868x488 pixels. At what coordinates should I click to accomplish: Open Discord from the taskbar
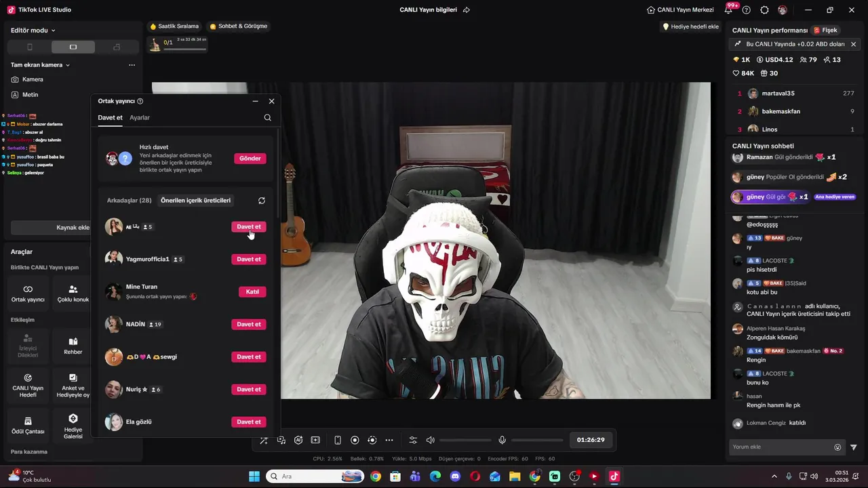(x=455, y=476)
